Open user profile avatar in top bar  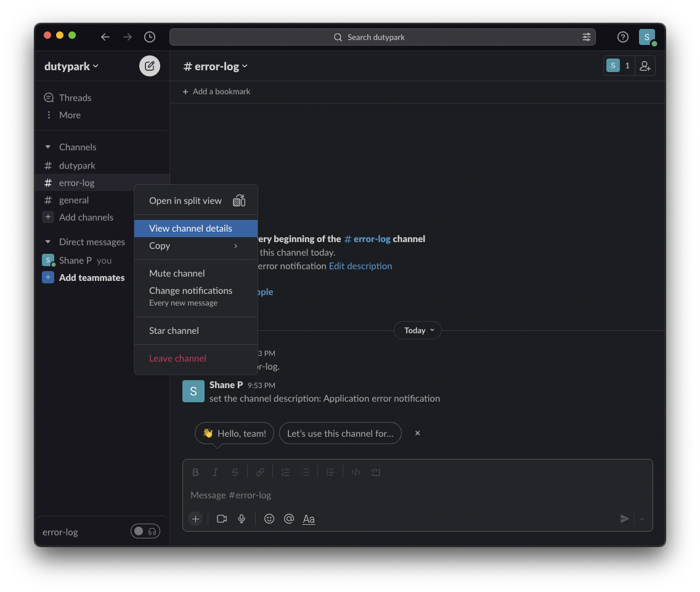pos(647,37)
